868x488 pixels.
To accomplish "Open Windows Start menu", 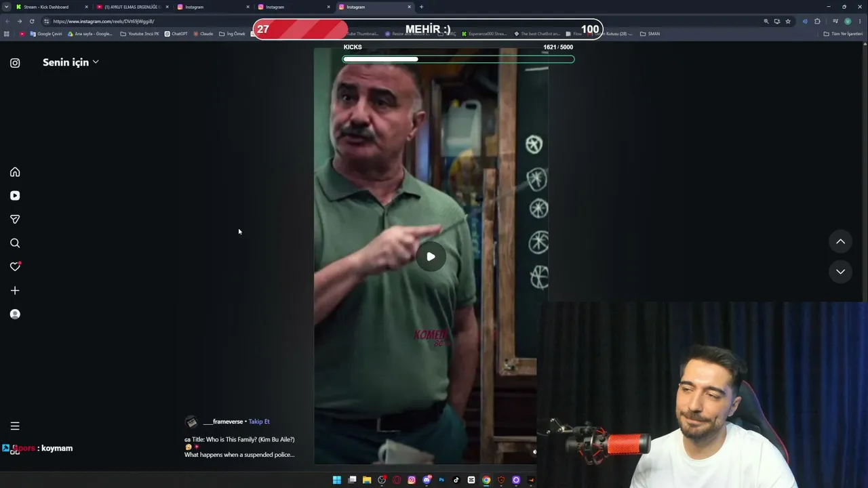I will tap(337, 480).
